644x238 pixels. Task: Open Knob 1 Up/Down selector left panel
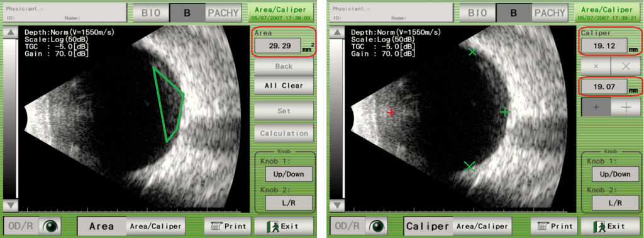pyautogui.click(x=288, y=174)
